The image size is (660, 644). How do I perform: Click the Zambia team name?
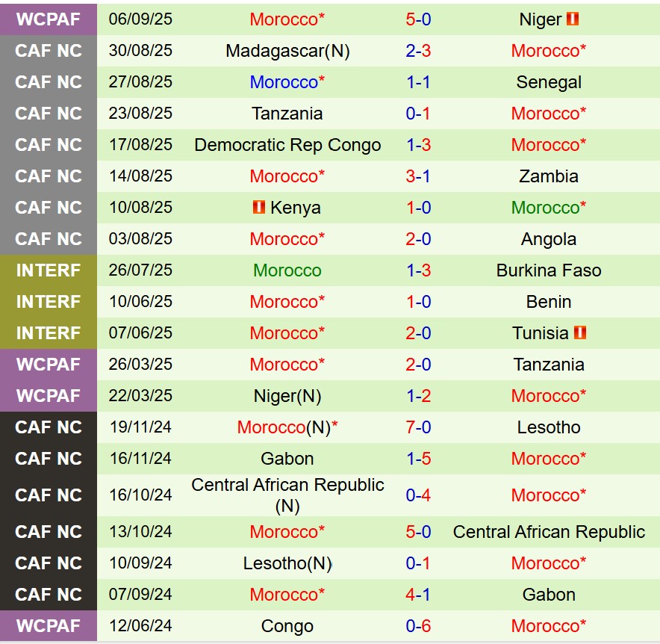549,176
